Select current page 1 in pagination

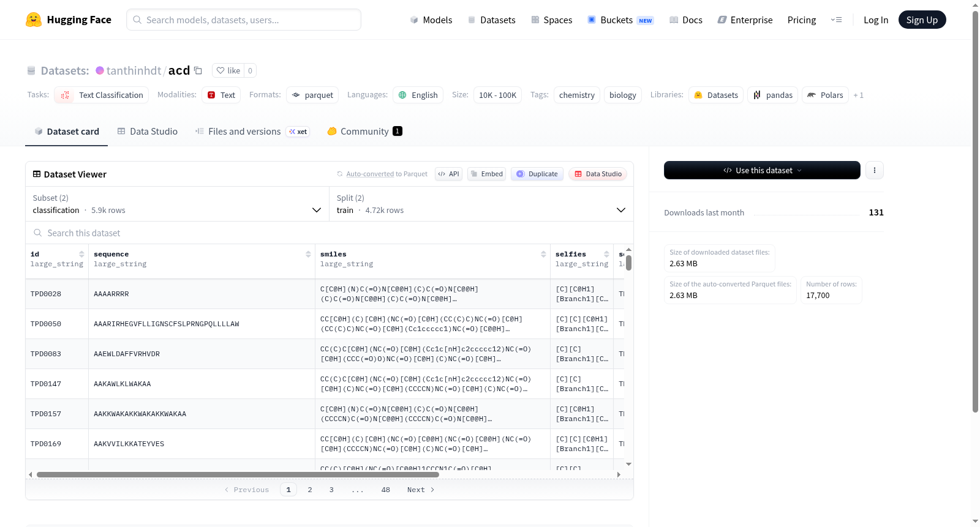pyautogui.click(x=288, y=490)
